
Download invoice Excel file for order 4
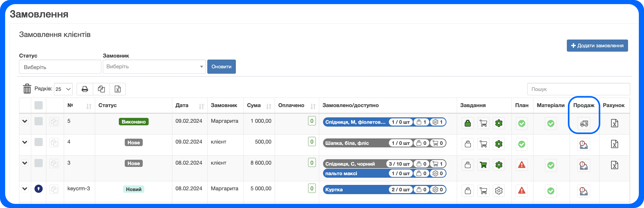tap(614, 144)
